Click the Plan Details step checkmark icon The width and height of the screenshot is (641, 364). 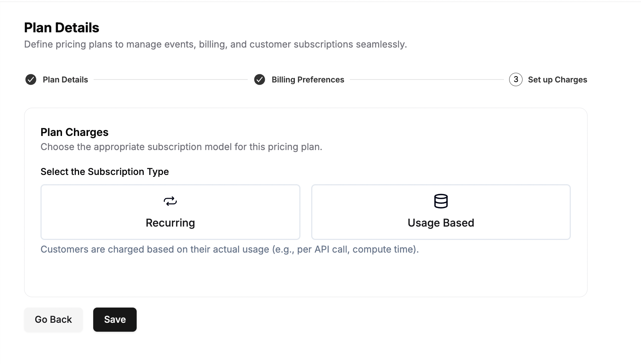(31, 79)
